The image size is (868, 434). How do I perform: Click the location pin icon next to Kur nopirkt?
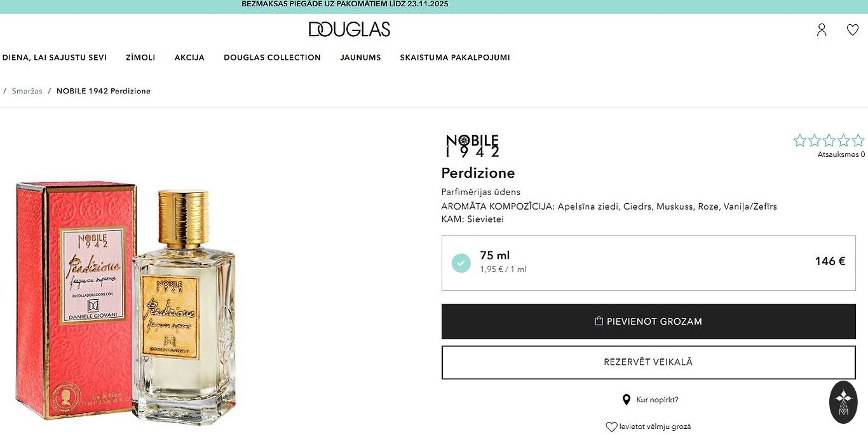click(x=626, y=400)
